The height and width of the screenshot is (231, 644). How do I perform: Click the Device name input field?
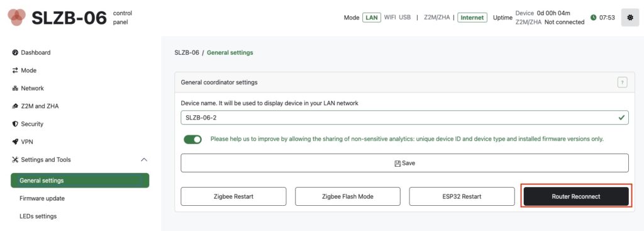(404, 118)
